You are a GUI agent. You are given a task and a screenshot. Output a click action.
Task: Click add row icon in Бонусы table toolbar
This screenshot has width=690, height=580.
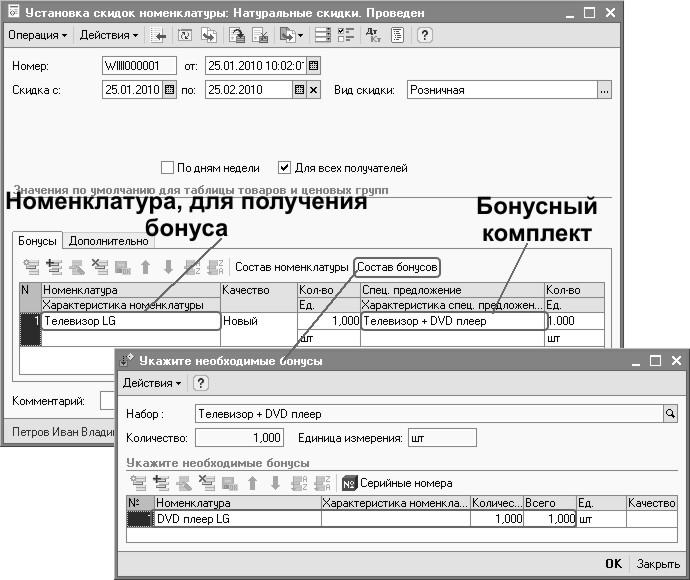coord(31,267)
